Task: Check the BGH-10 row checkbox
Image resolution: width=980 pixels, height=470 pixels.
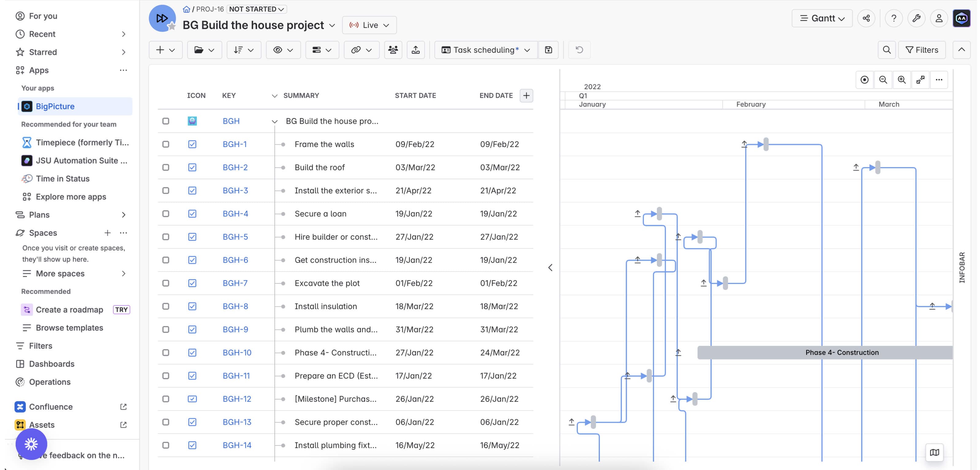Action: coord(165,353)
